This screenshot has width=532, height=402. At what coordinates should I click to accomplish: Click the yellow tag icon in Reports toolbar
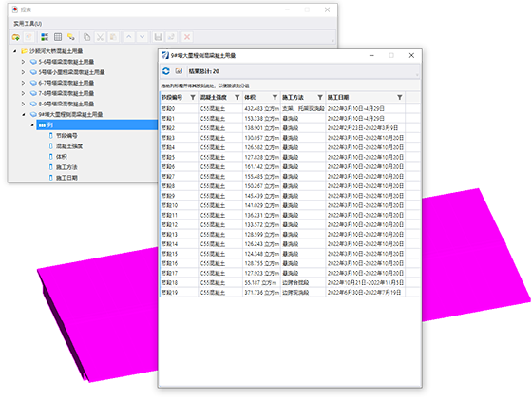(x=71, y=37)
